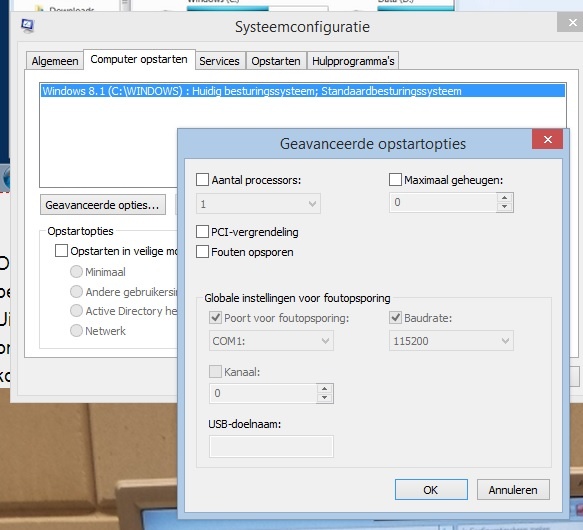Open the COM1: port dropdown

[271, 341]
